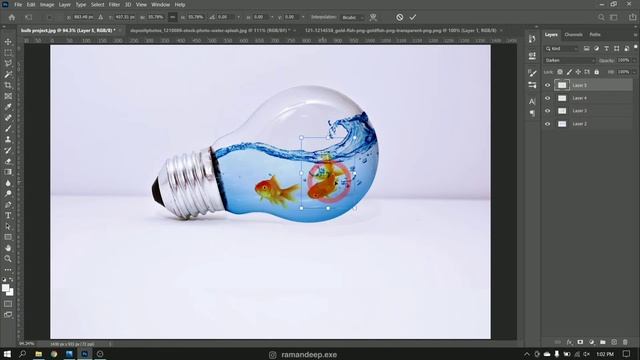640x360 pixels.
Task: Select the Path Selection tool
Action: 8,226
